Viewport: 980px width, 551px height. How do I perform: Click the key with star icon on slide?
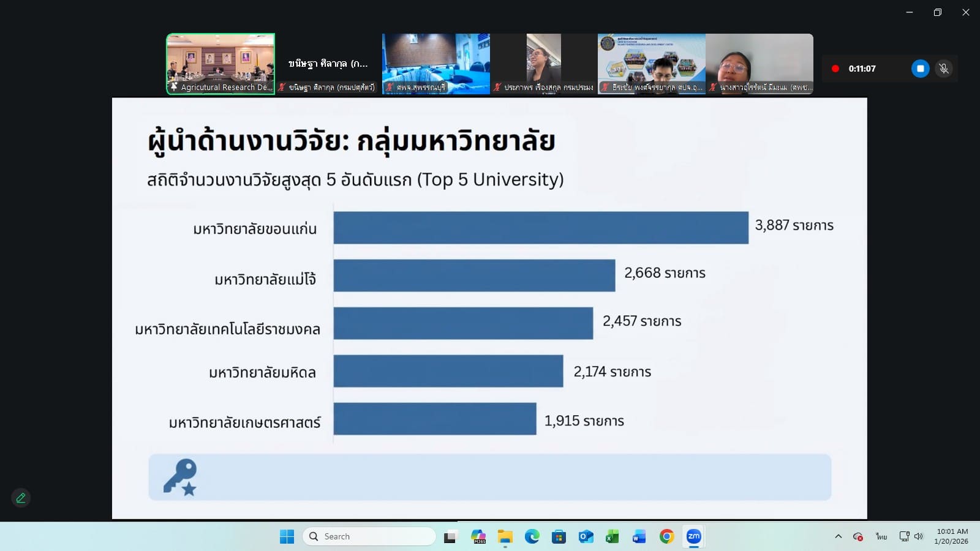point(180,477)
